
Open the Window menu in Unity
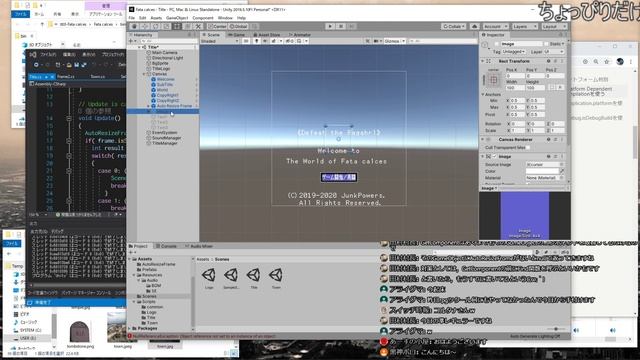[x=225, y=18]
